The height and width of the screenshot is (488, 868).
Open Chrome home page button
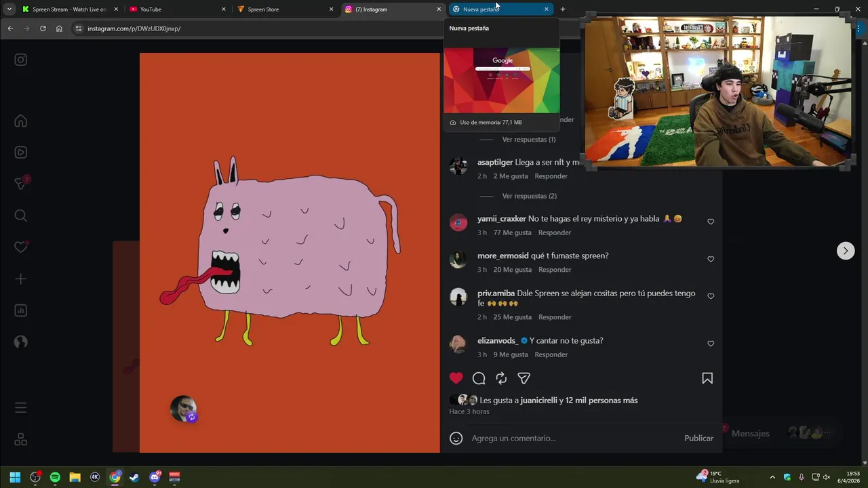coord(59,28)
